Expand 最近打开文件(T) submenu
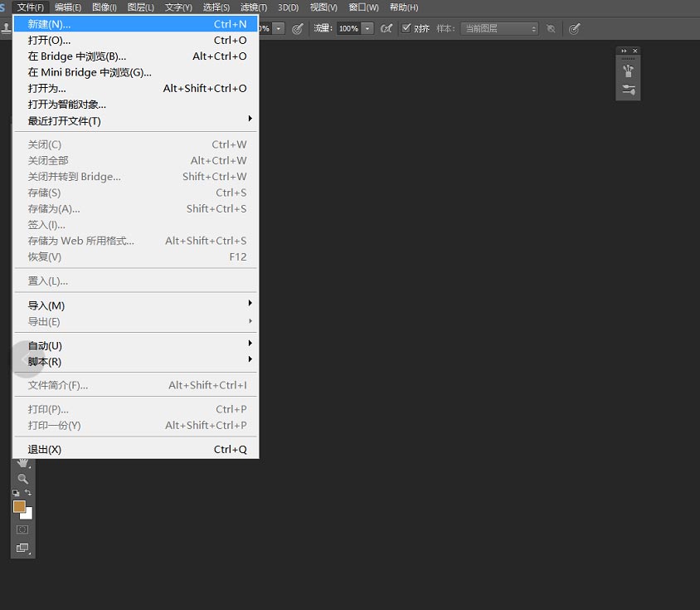The height and width of the screenshot is (610, 700). (x=136, y=120)
